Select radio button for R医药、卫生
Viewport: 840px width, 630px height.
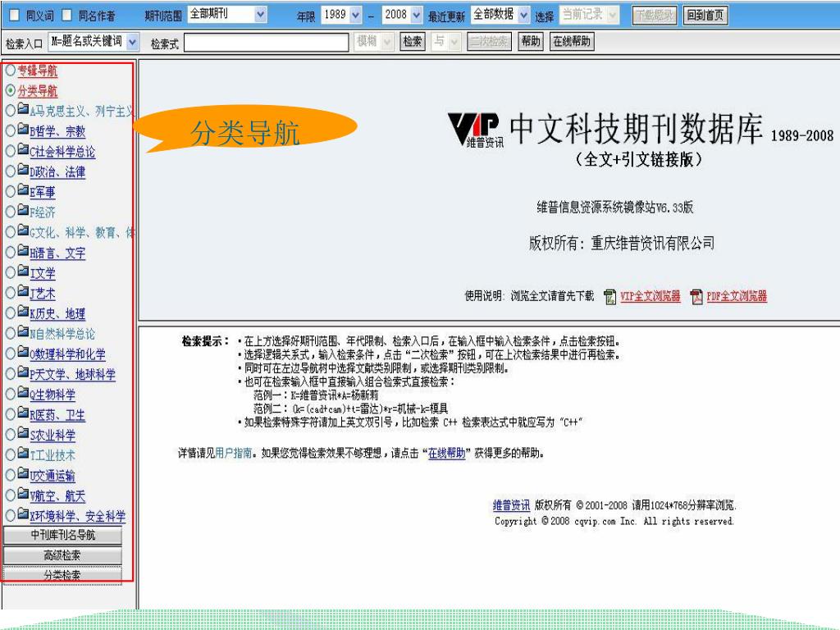pos(10,414)
